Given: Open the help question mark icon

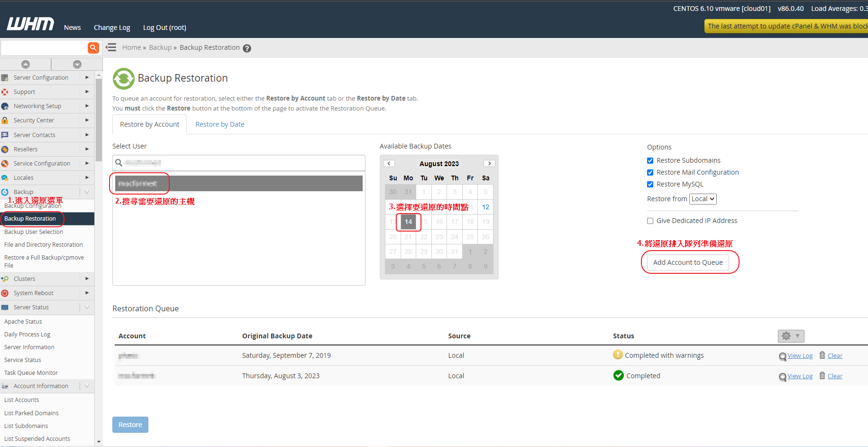Looking at the screenshot, I should pyautogui.click(x=247, y=48).
